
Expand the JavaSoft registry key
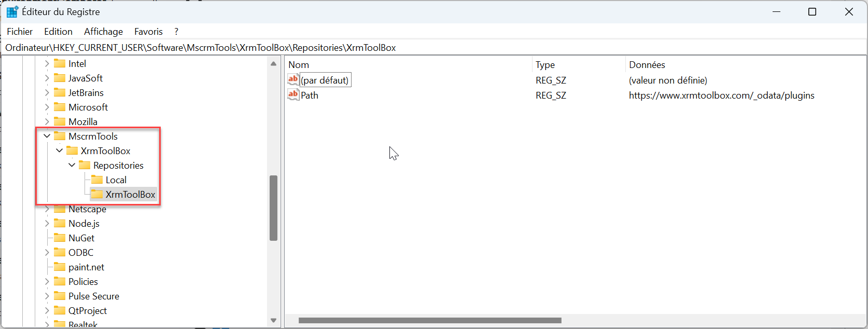click(x=47, y=78)
